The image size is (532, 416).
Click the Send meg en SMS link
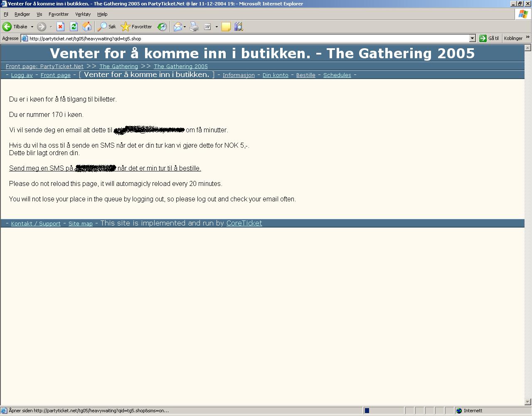tap(105, 168)
